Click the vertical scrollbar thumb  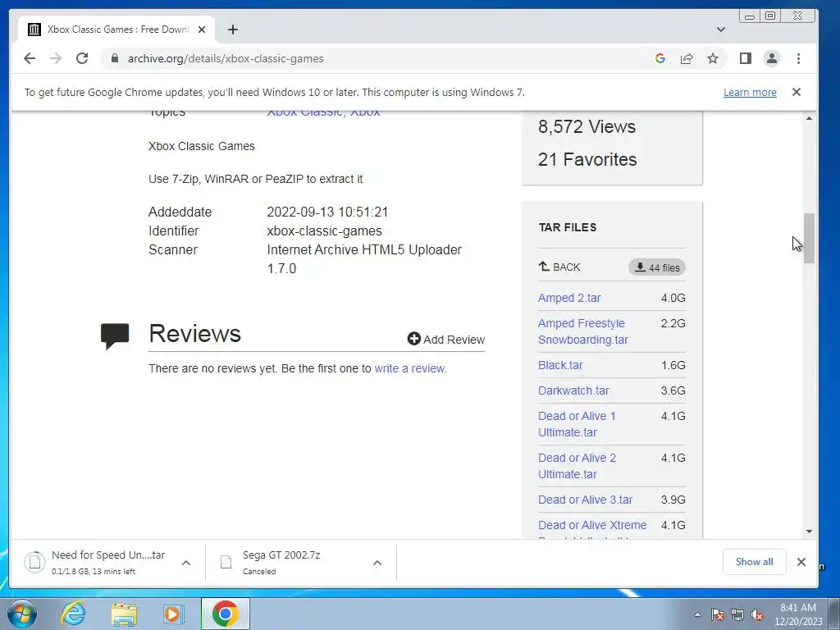(x=809, y=239)
